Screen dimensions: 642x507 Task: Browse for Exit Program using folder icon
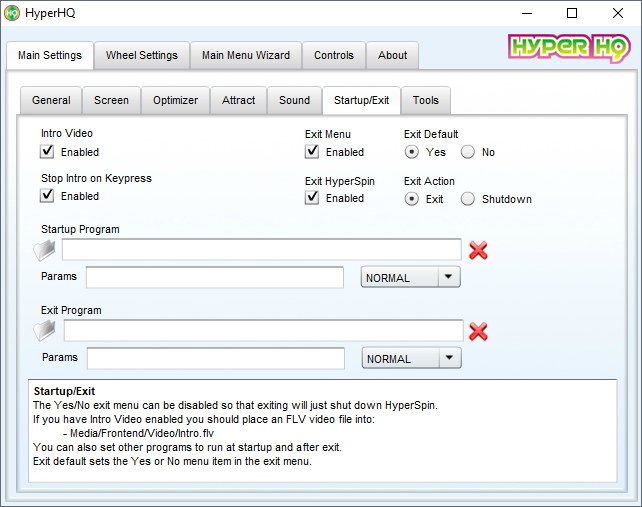point(44,330)
